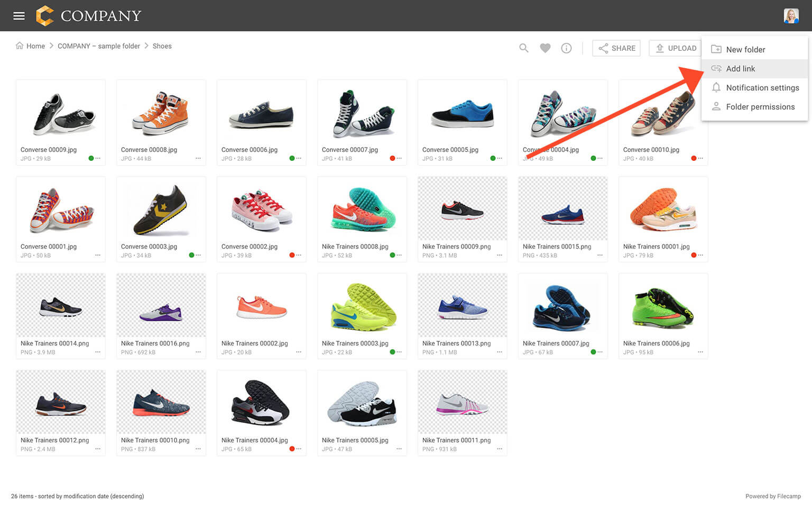Open options for Nike Trainers 00008.jpg

[399, 255]
